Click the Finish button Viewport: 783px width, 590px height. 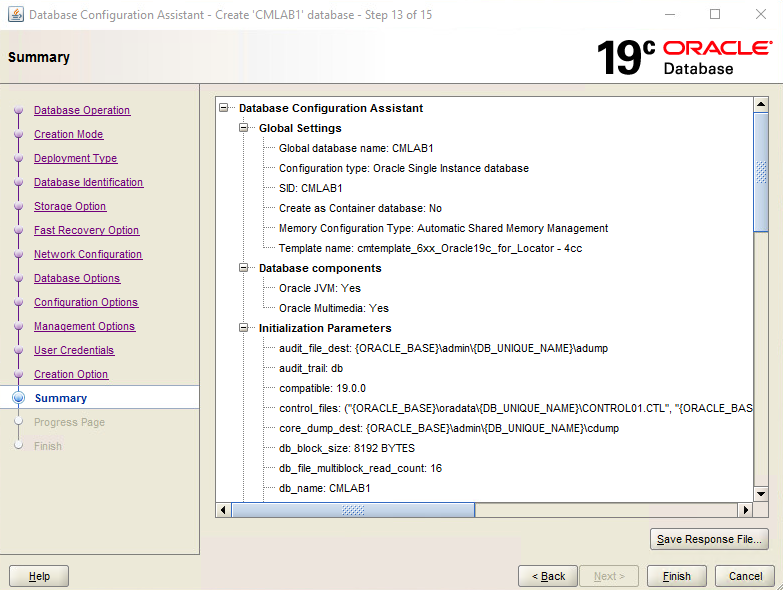pos(677,576)
